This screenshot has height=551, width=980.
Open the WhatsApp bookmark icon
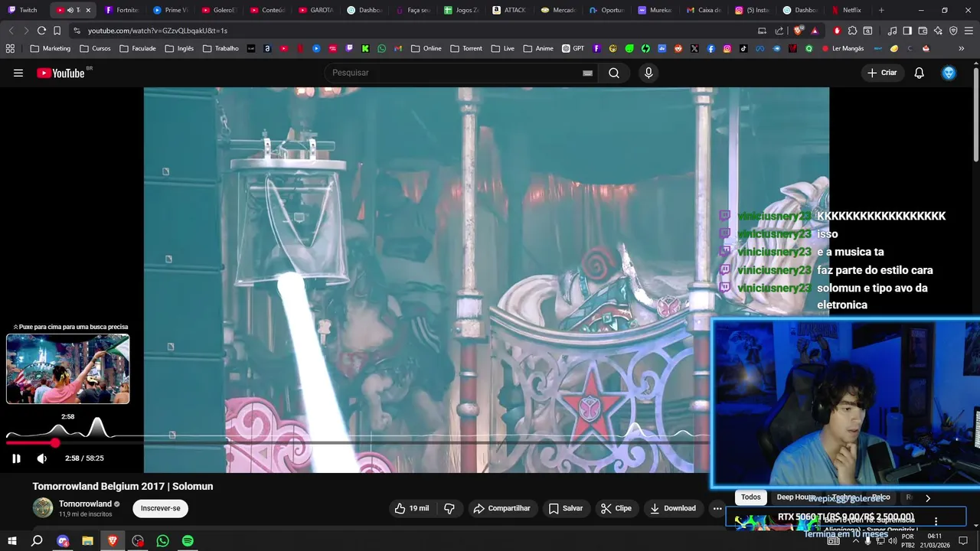click(x=382, y=48)
